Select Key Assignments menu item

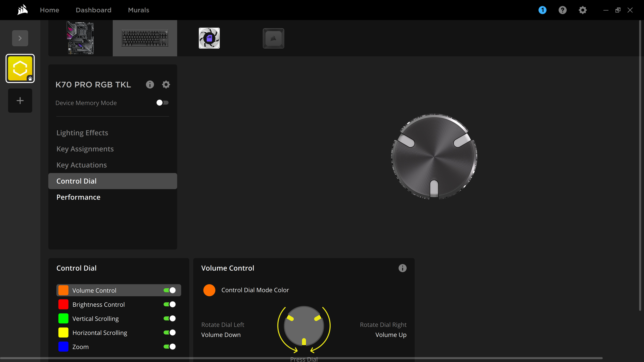click(85, 149)
